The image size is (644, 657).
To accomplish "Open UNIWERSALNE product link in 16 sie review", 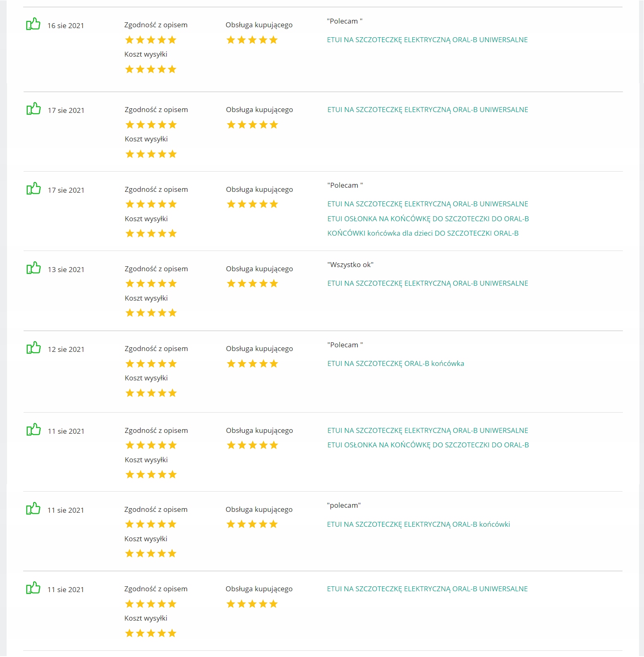I will coord(427,40).
